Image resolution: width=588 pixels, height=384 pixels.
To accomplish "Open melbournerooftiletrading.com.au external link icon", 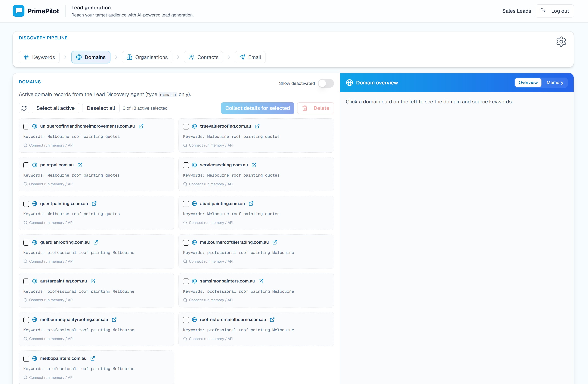I will [x=275, y=242].
